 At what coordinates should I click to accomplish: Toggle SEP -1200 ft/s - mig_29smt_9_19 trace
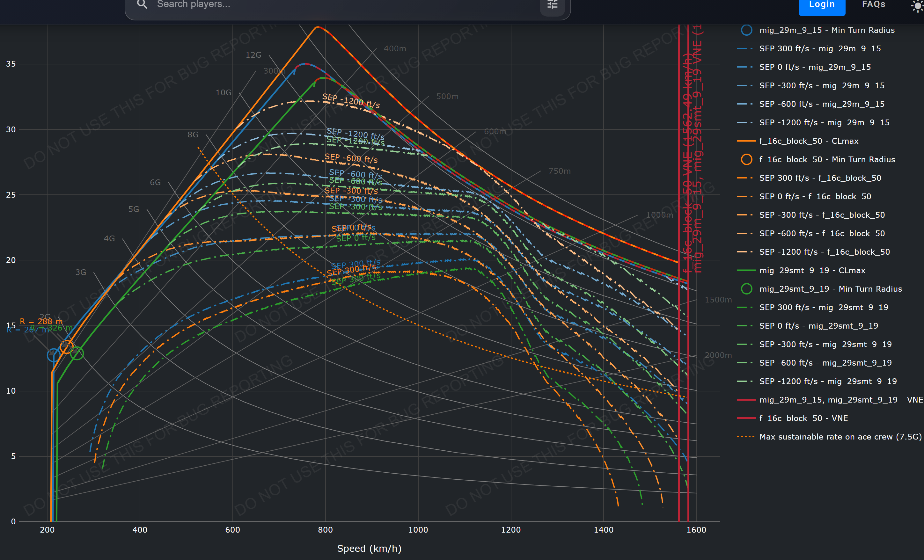point(828,381)
